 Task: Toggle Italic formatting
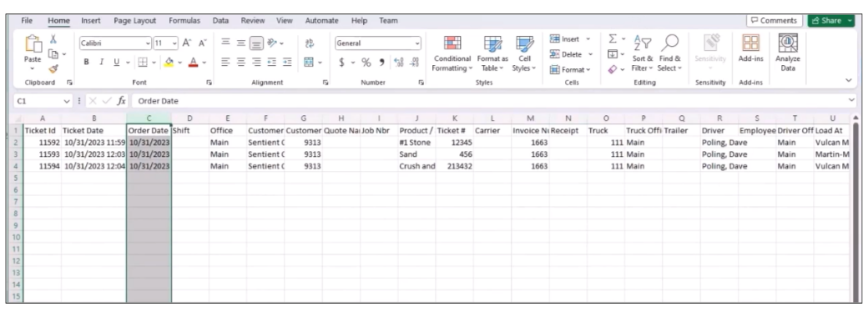101,62
